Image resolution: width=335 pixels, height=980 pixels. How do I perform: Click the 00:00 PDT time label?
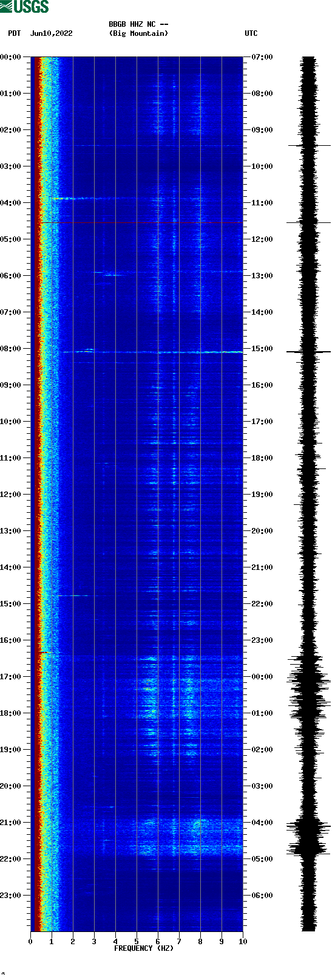click(11, 57)
